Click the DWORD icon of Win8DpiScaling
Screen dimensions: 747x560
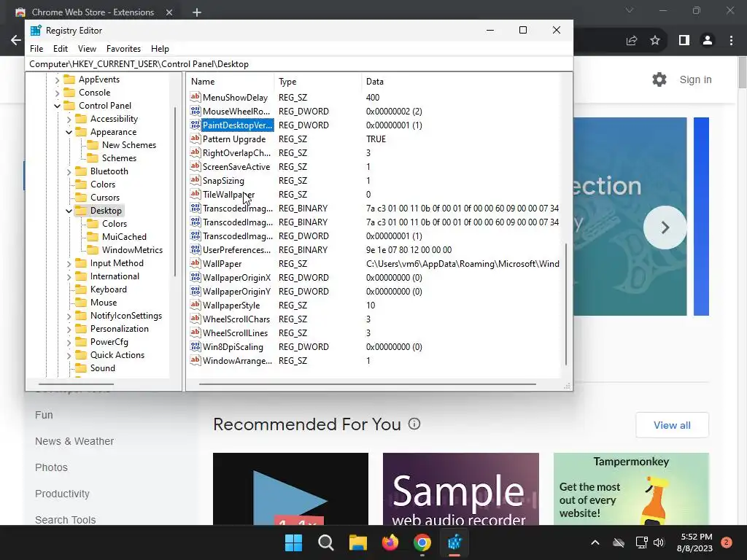click(196, 346)
